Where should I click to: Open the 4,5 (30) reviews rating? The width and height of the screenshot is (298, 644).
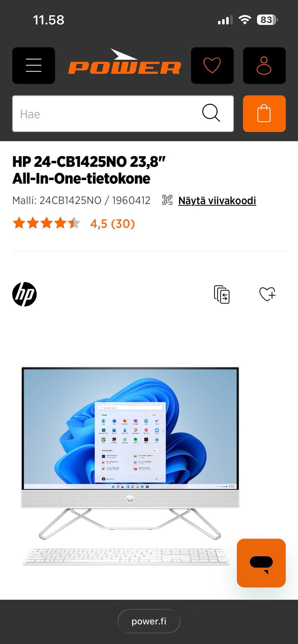(x=113, y=223)
